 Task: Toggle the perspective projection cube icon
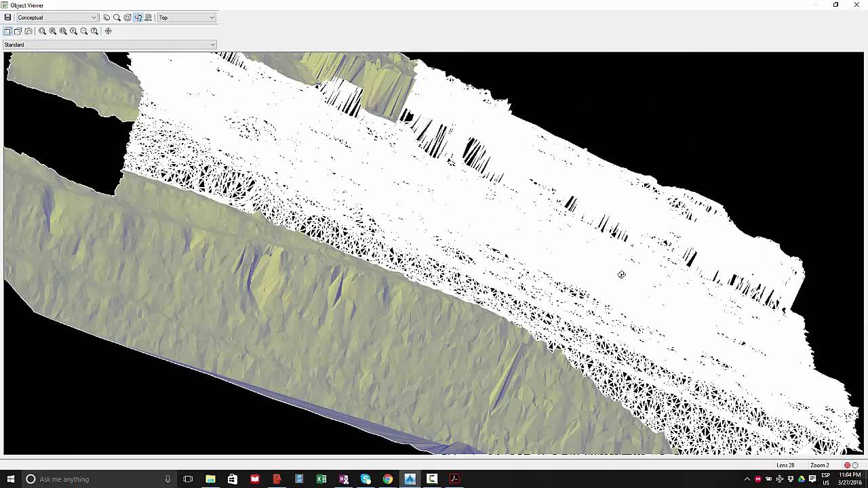click(x=18, y=31)
